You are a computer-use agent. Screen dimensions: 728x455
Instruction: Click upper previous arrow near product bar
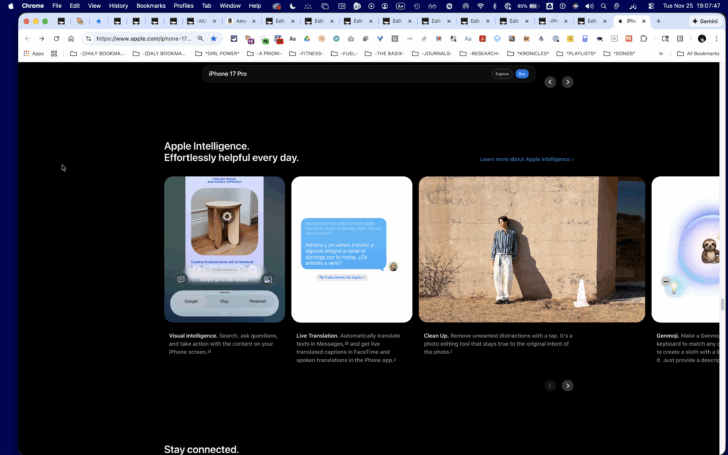[550, 82]
